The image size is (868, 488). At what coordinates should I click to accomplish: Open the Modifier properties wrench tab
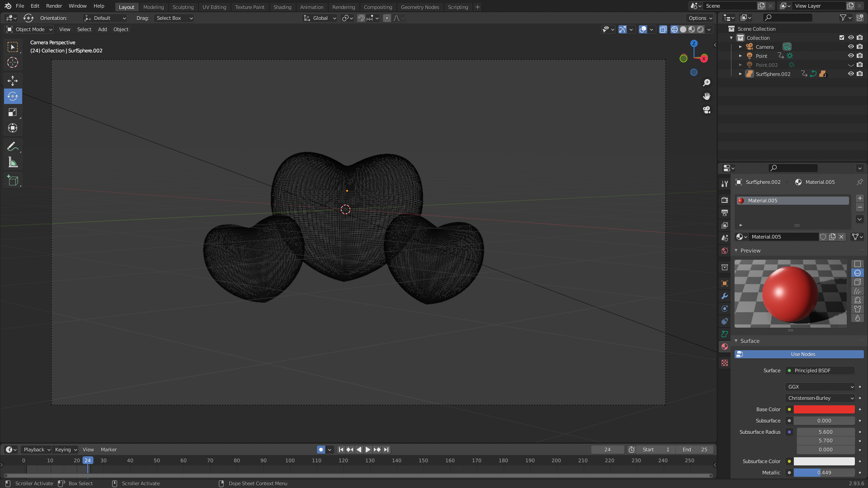coord(725,296)
